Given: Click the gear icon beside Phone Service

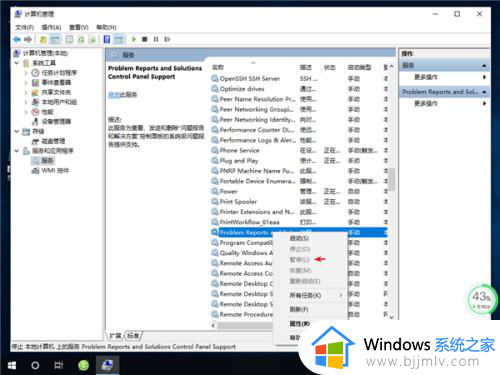Looking at the screenshot, I should pos(215,150).
